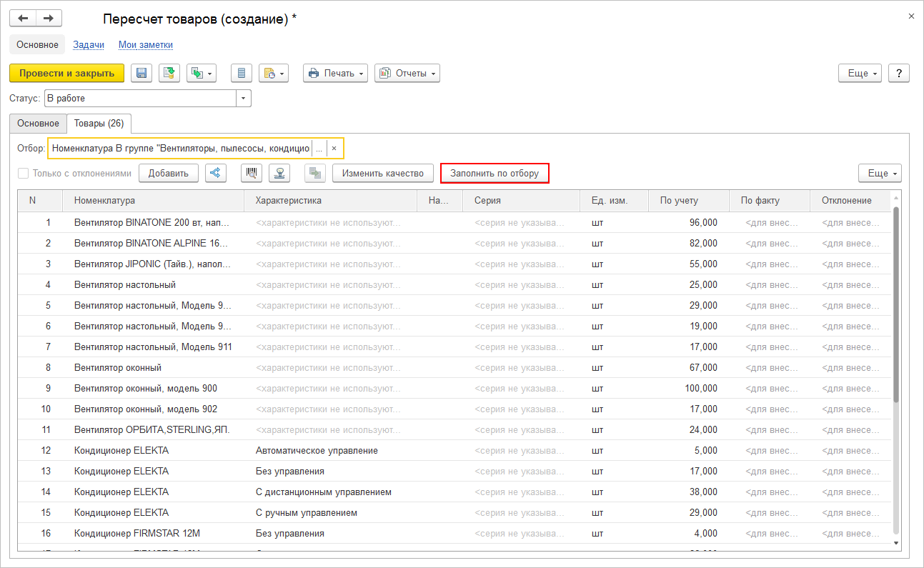Click the post document icon

pos(169,73)
